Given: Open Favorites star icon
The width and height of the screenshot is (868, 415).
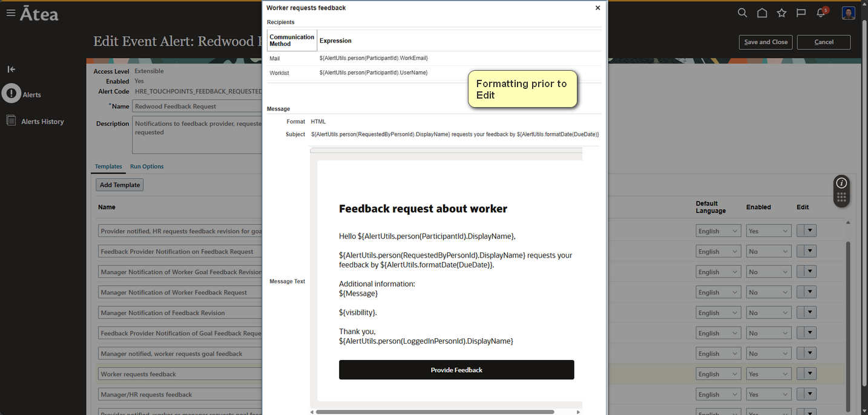Looking at the screenshot, I should 781,13.
